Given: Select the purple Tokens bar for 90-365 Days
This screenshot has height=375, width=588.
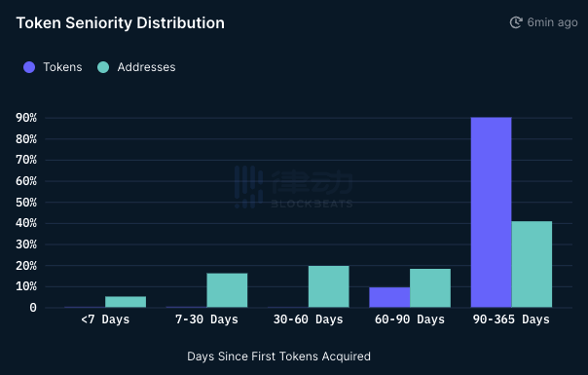Looking at the screenshot, I should coord(492,212).
